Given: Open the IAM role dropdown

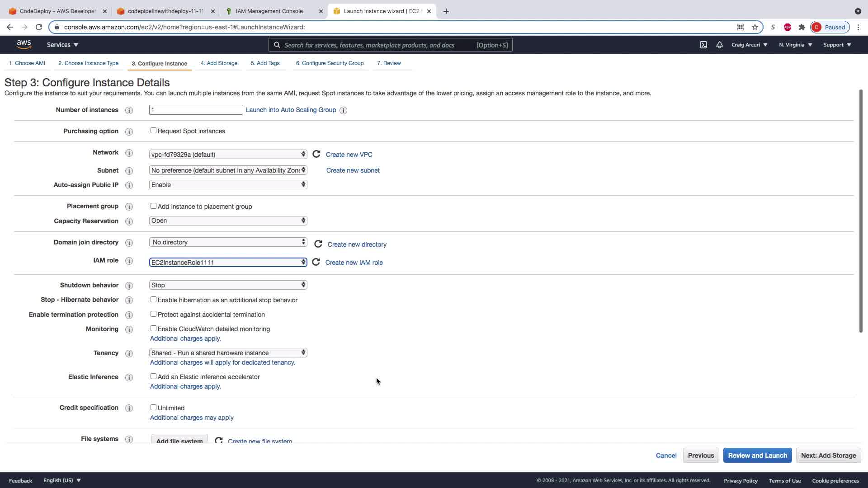Looking at the screenshot, I should [228, 263].
